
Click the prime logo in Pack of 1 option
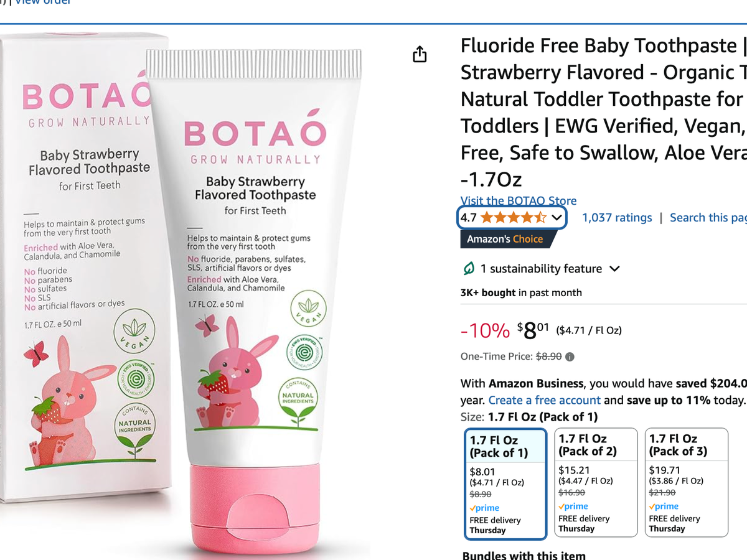(484, 508)
